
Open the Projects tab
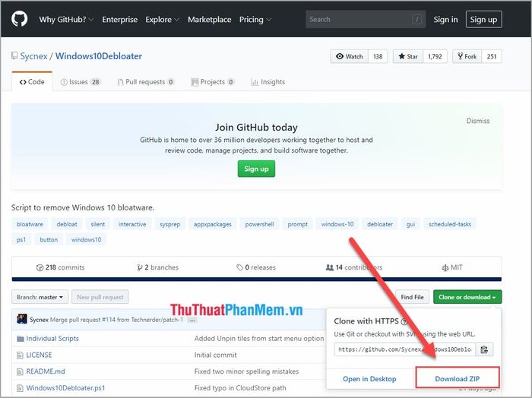click(x=213, y=82)
